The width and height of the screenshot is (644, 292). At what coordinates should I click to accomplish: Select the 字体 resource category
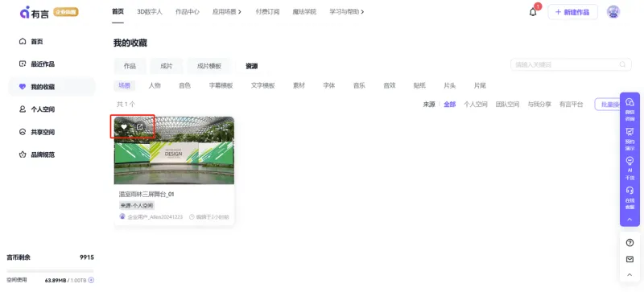click(x=329, y=85)
